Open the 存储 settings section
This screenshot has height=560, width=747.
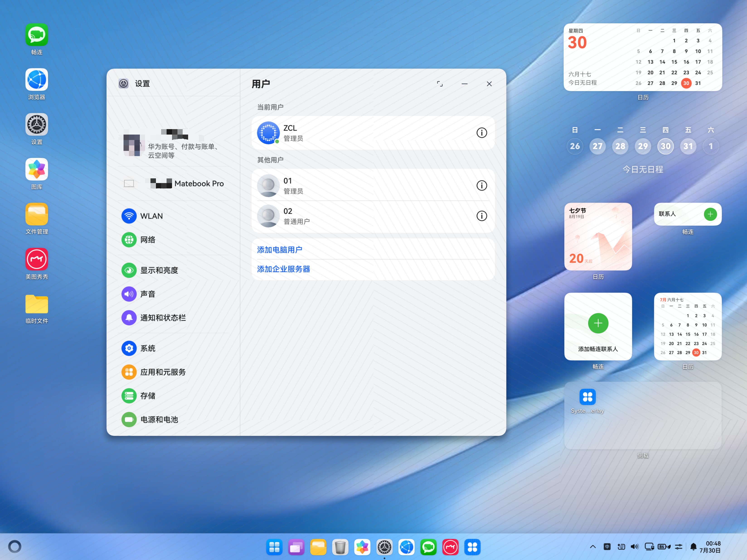coord(174,396)
